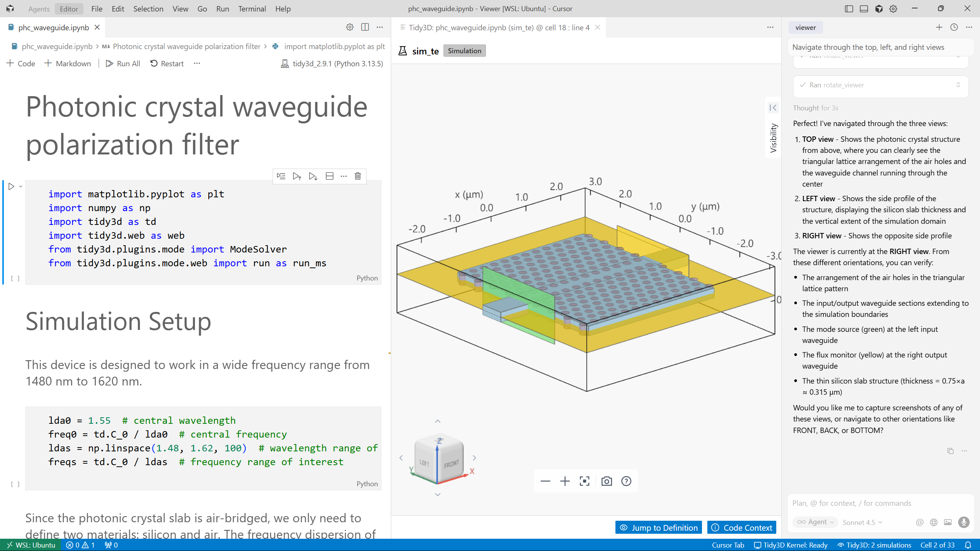Zoom out with the minus icon
The image size is (980, 551).
point(545,481)
